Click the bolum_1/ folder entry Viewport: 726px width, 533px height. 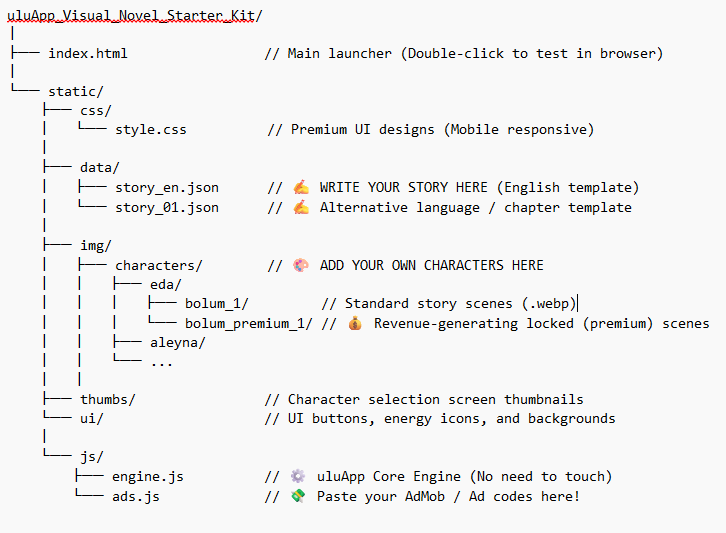[217, 304]
